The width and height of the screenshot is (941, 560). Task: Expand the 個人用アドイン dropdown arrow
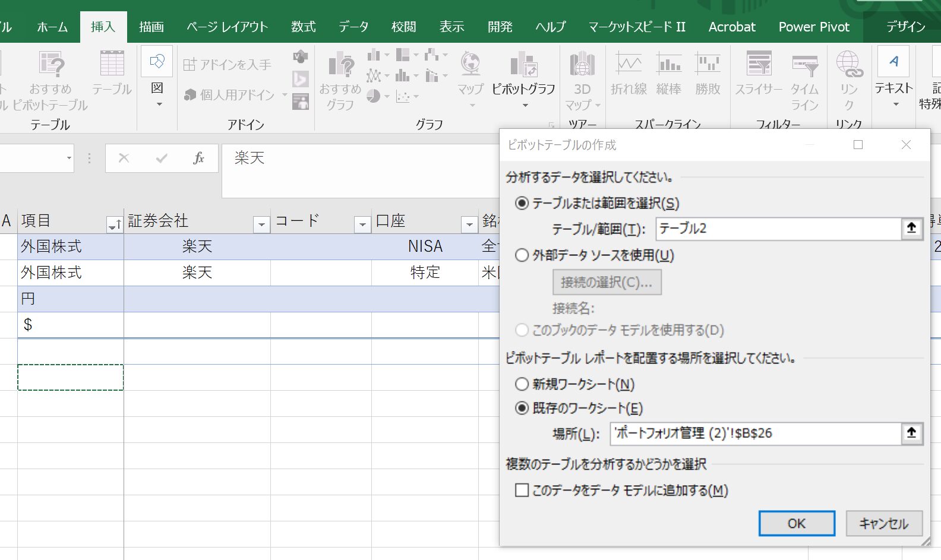coord(284,95)
